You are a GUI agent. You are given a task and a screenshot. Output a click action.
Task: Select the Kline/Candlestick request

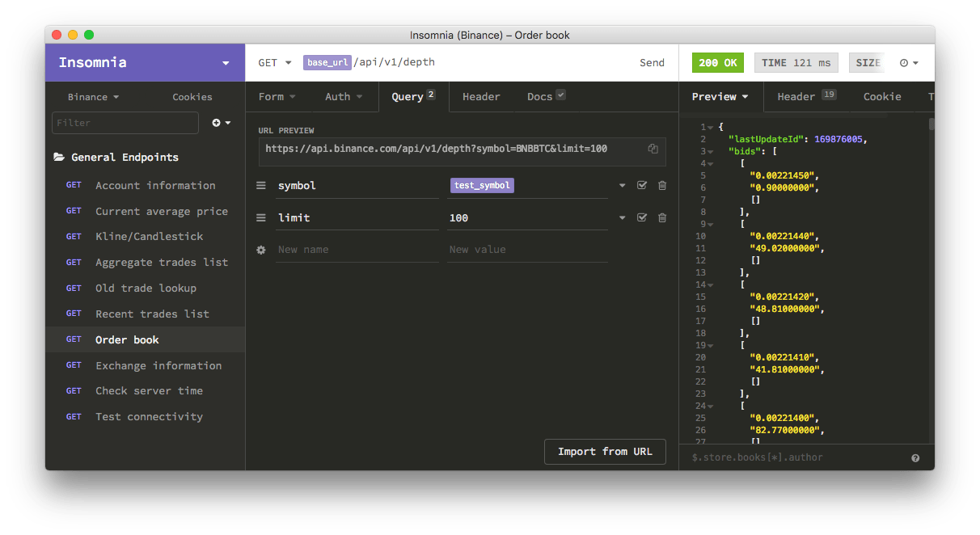coord(145,236)
